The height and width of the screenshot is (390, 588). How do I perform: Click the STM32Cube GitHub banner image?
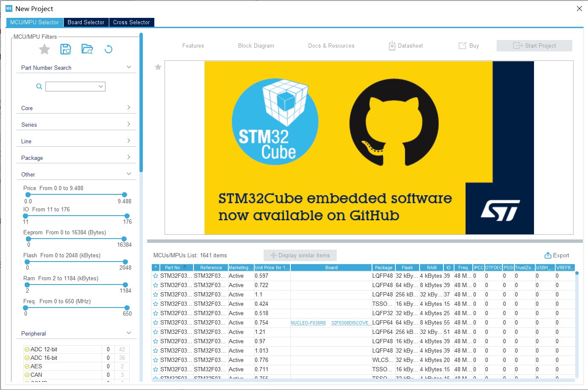pyautogui.click(x=369, y=148)
